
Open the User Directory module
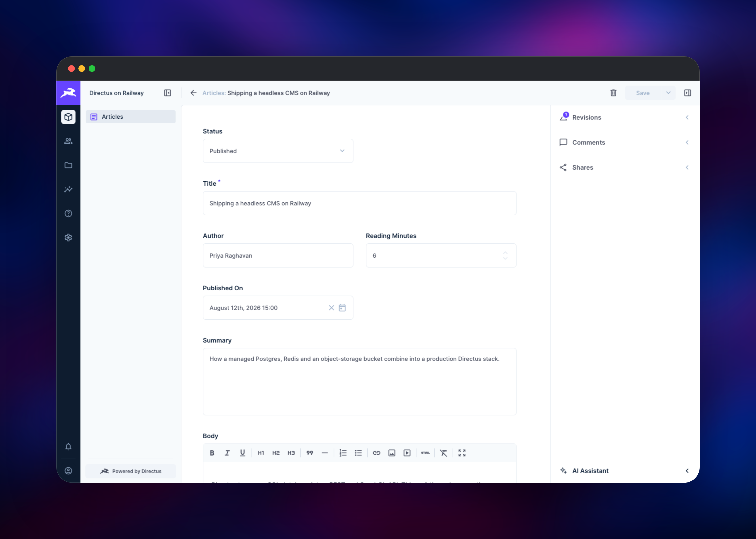coord(68,141)
